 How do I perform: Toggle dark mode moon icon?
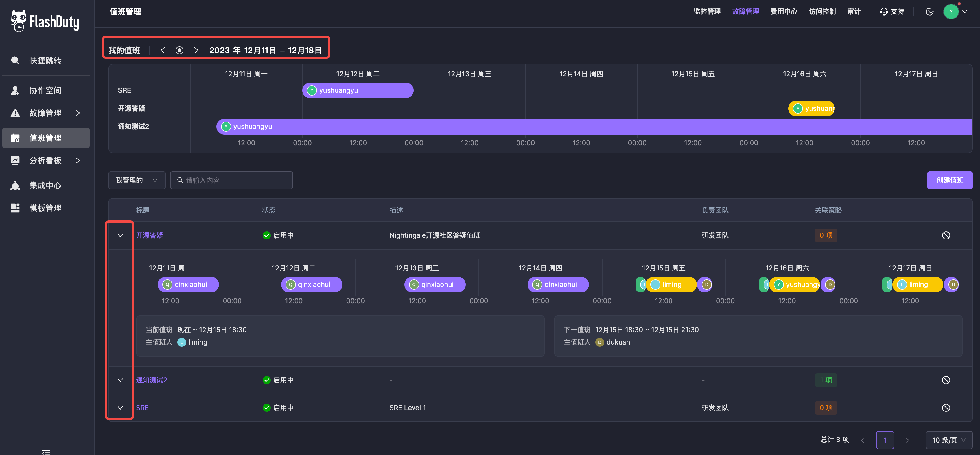pyautogui.click(x=929, y=11)
